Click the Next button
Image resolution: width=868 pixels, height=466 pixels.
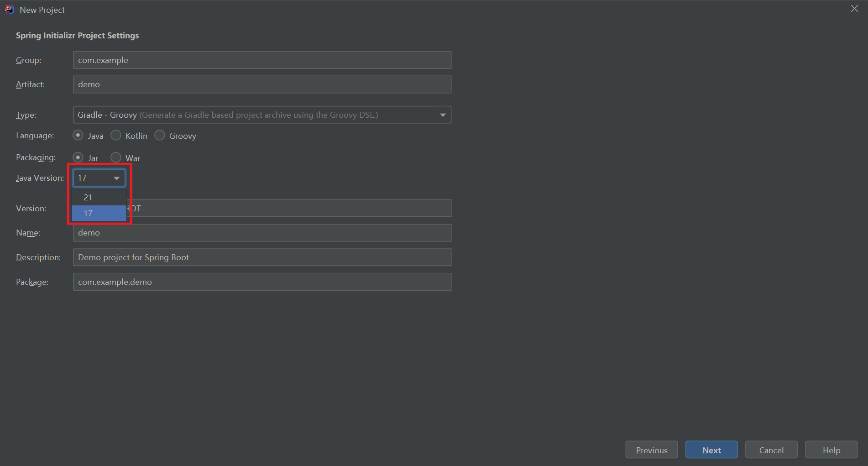pyautogui.click(x=711, y=450)
